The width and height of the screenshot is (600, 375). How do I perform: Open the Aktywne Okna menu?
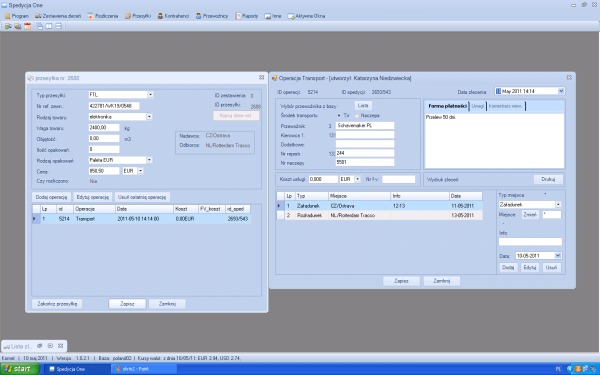307,16
